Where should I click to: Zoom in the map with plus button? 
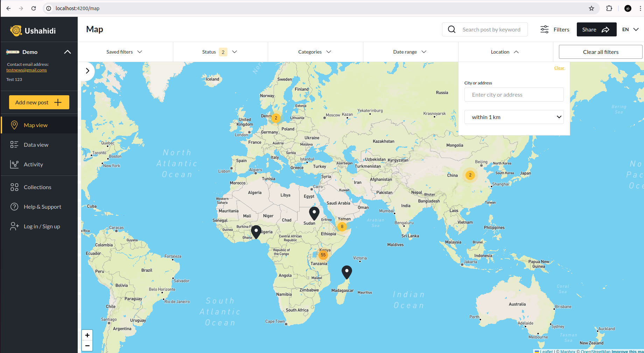pos(87,335)
